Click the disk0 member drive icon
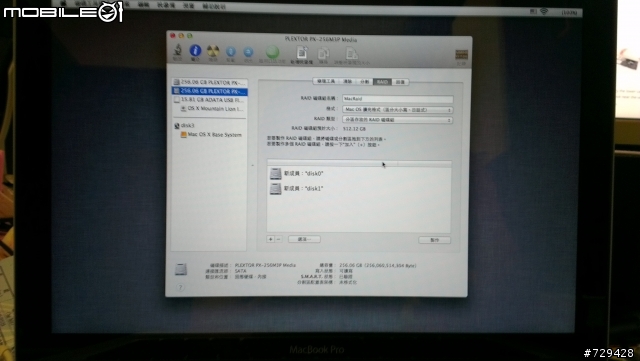Viewport: 640px width, 361px height. pyautogui.click(x=276, y=174)
